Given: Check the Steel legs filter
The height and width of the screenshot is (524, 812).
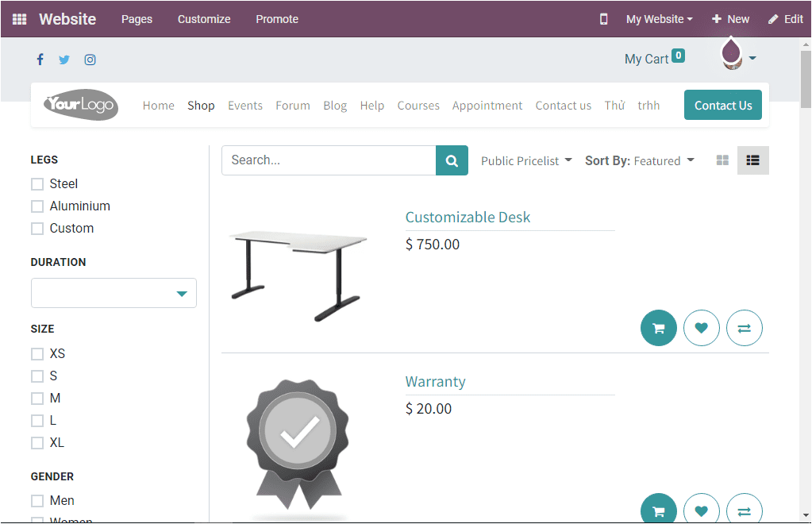Looking at the screenshot, I should click(x=37, y=183).
